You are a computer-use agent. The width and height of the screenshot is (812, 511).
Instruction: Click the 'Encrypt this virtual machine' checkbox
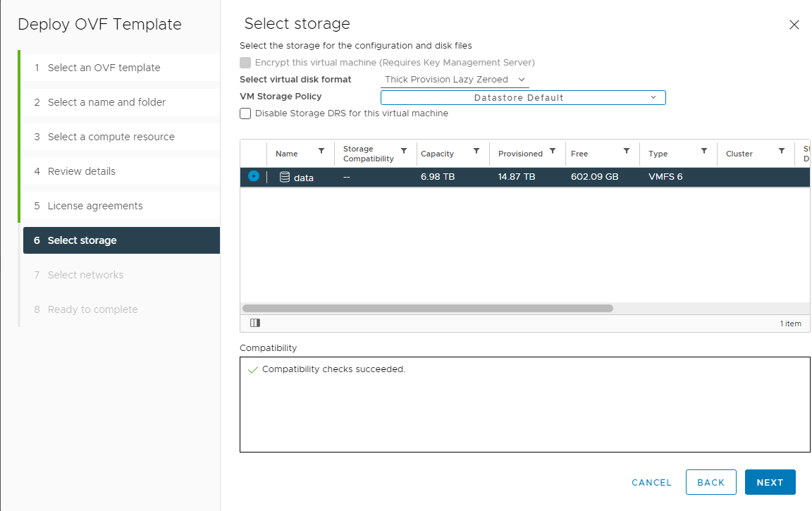tap(245, 62)
